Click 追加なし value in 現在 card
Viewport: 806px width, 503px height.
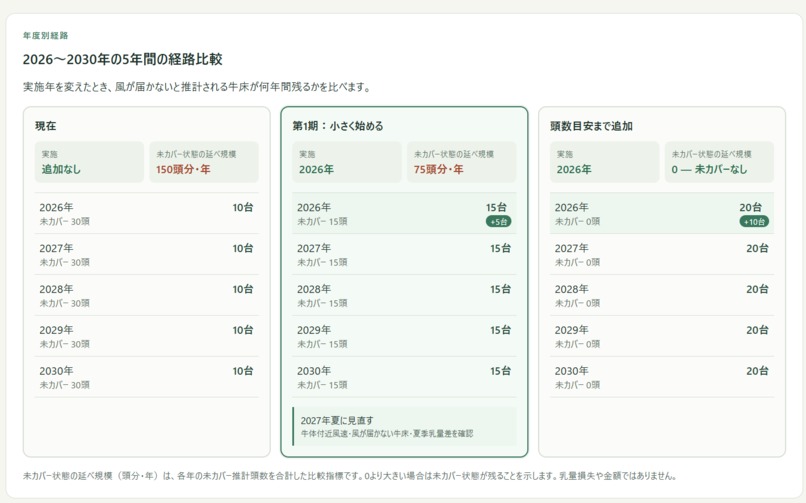tap(61, 169)
